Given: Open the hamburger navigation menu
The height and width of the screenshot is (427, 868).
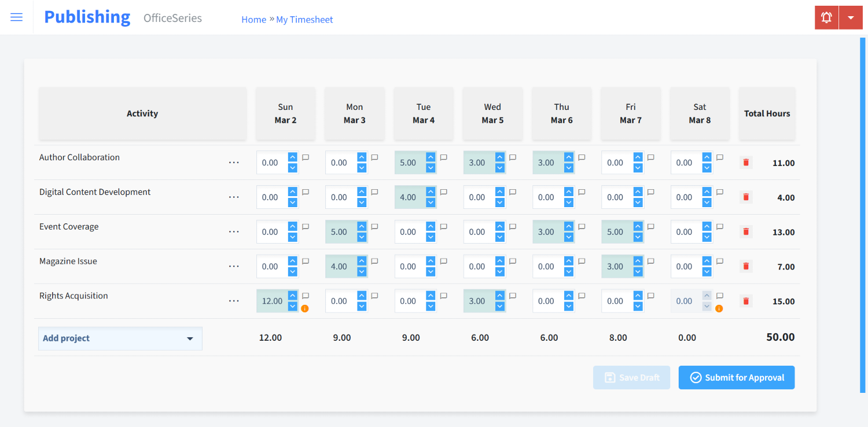Looking at the screenshot, I should click(16, 17).
